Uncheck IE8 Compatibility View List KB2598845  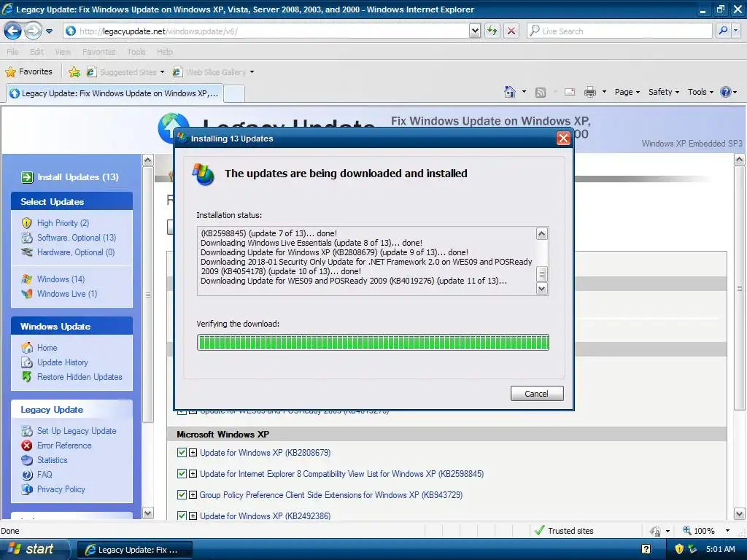[182, 474]
